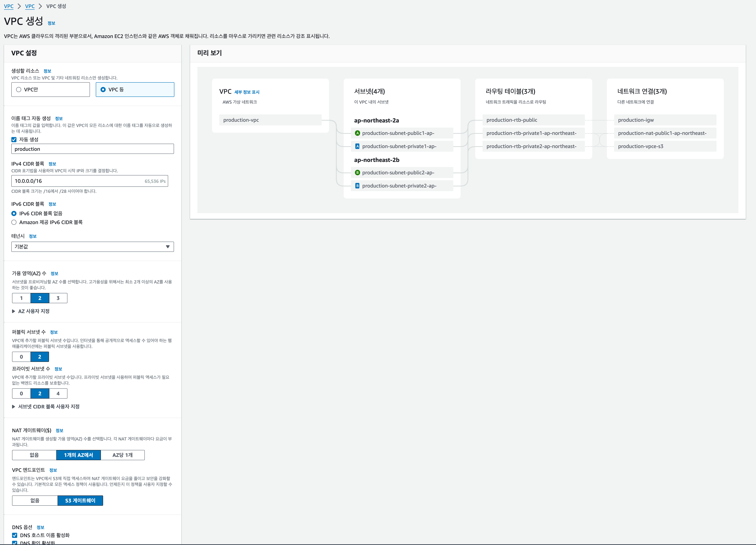Set NAT gateway to AZ당 1개

[x=122, y=455]
